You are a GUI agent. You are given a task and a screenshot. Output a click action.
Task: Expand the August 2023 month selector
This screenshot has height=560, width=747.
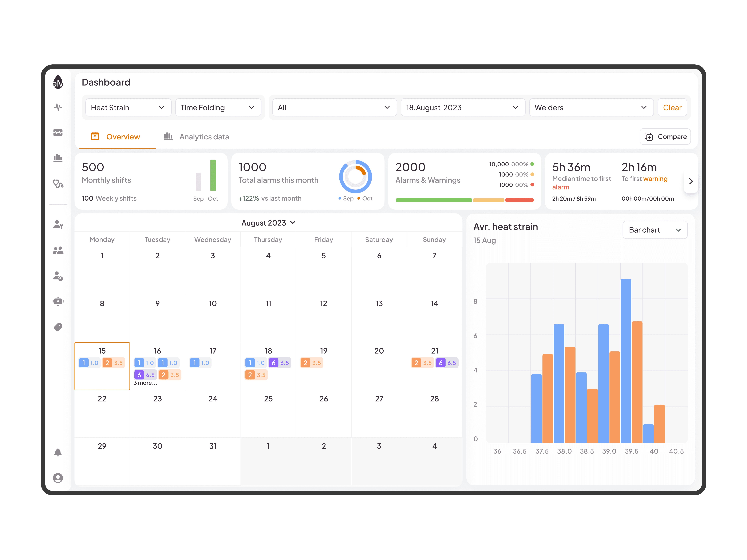pyautogui.click(x=268, y=223)
